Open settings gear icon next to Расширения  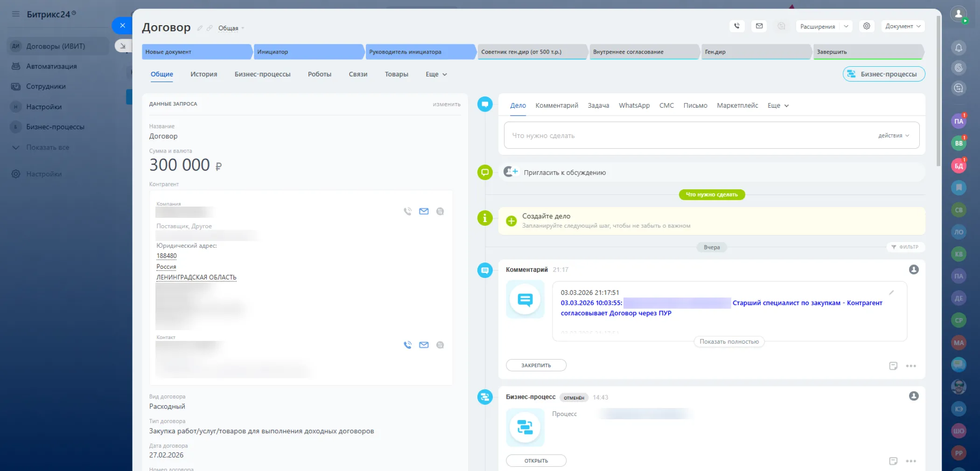867,26
